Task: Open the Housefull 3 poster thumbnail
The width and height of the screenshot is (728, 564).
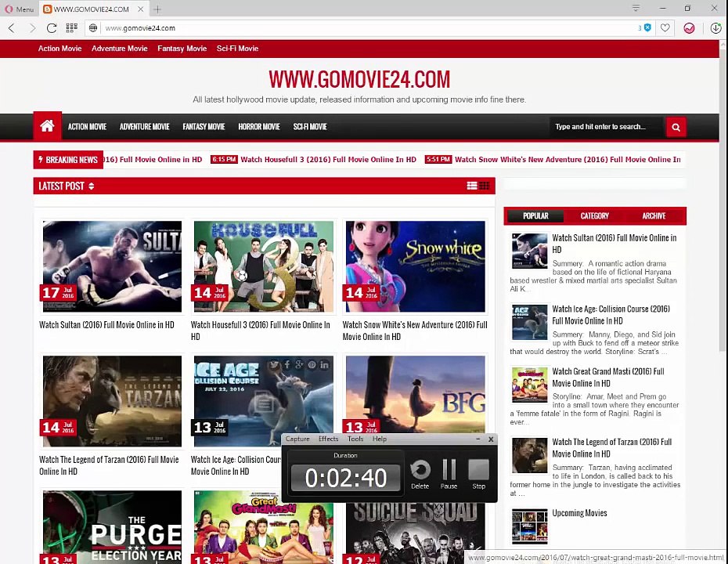Action: pos(264,266)
